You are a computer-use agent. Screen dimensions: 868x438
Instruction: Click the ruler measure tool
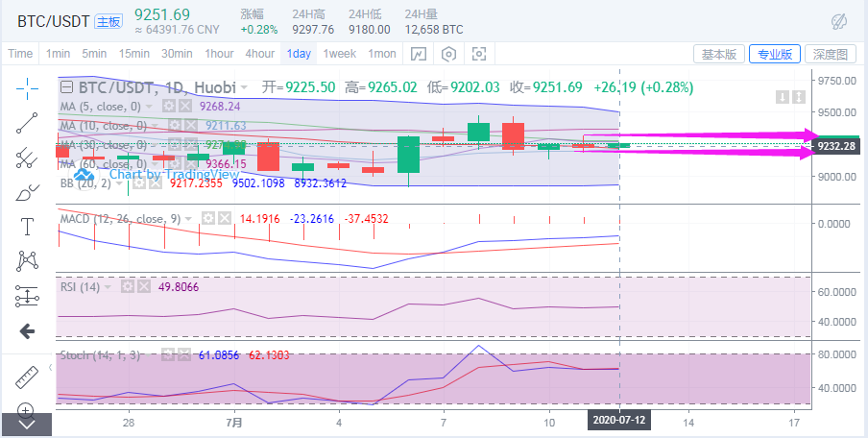[x=27, y=377]
